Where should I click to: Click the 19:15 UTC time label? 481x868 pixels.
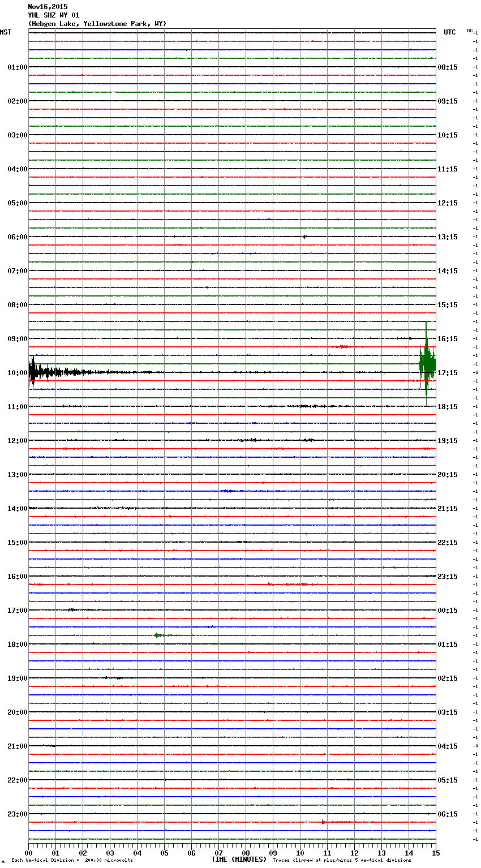click(x=448, y=441)
